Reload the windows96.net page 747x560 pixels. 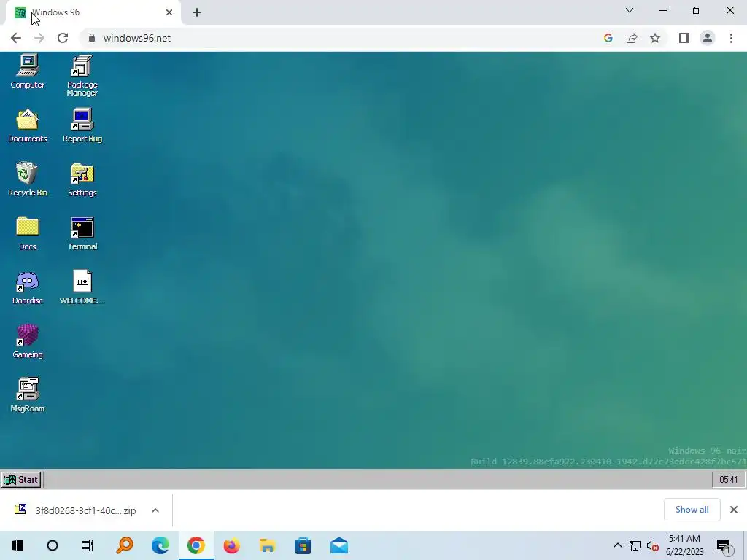63,38
